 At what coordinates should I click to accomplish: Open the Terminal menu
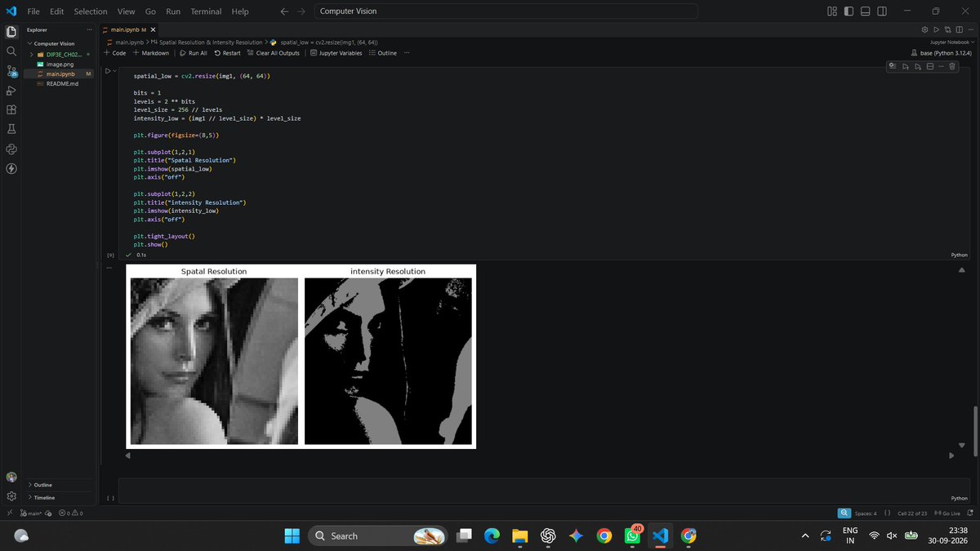(x=206, y=11)
